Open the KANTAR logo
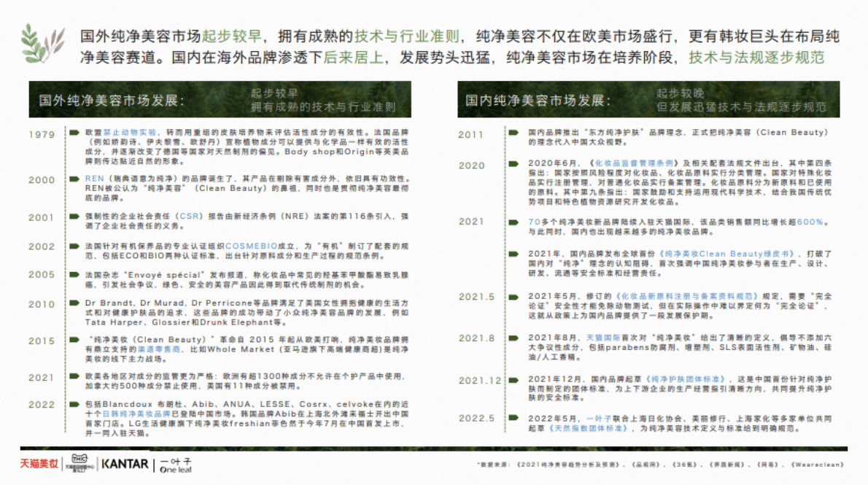The height and width of the screenshot is (485, 868). tap(124, 464)
